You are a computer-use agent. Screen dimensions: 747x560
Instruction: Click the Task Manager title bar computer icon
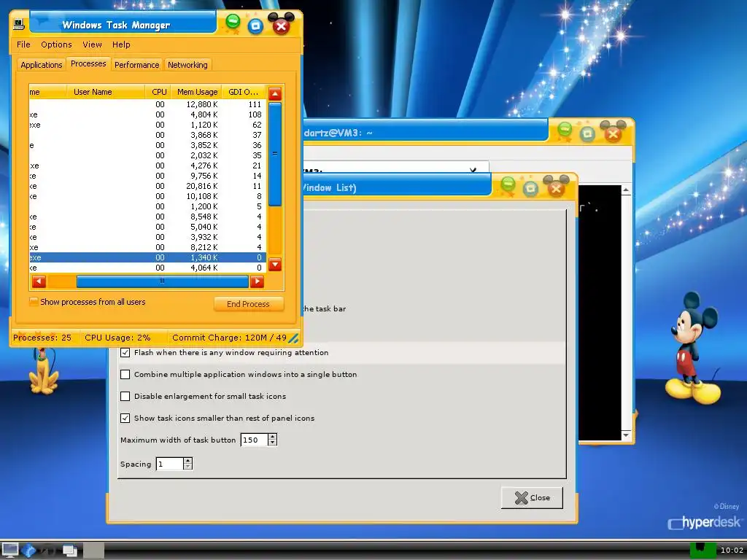click(x=19, y=23)
